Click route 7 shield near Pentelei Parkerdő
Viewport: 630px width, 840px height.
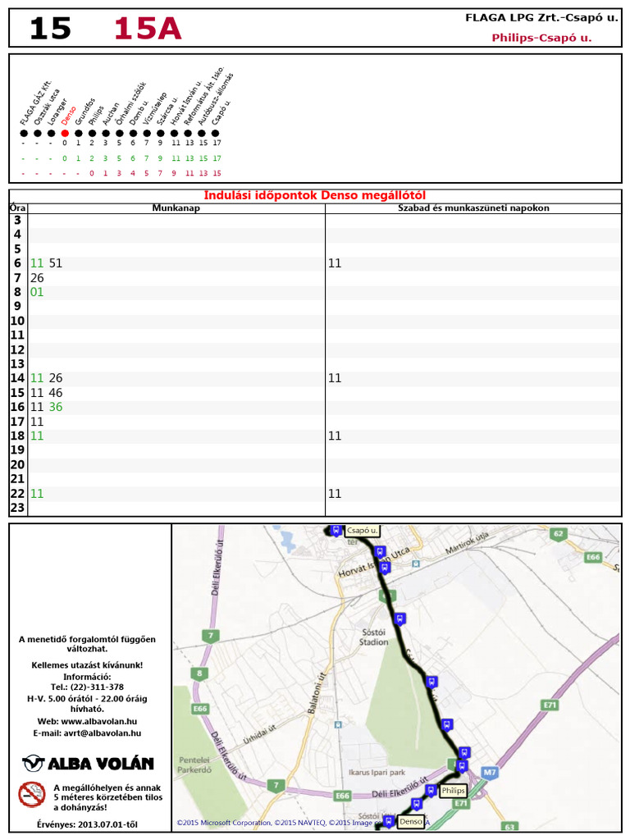[276, 785]
